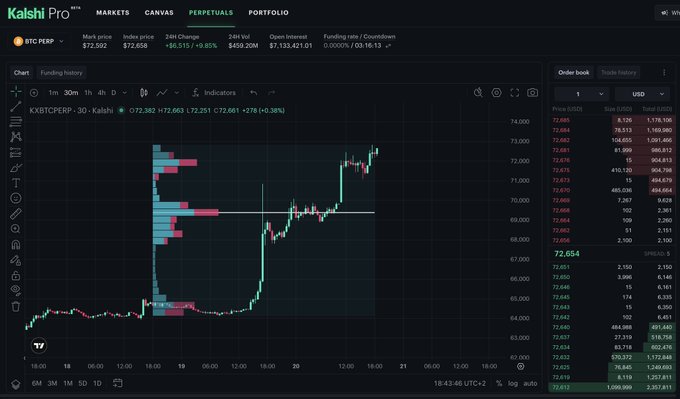Open candlestick chart type selector

coord(144,93)
